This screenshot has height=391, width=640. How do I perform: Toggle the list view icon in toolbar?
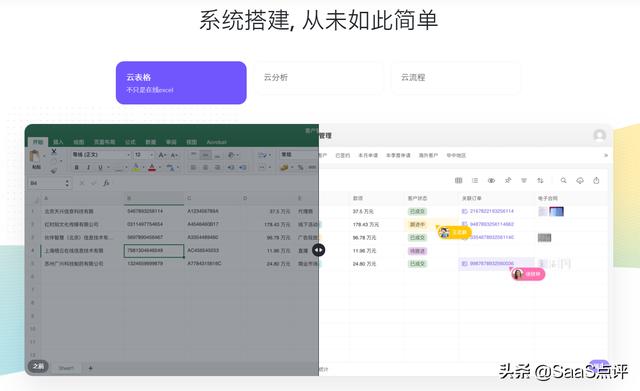coord(475,180)
